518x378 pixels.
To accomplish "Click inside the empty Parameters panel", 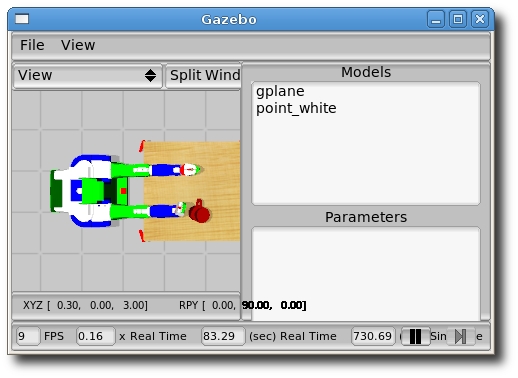I will pos(366,274).
